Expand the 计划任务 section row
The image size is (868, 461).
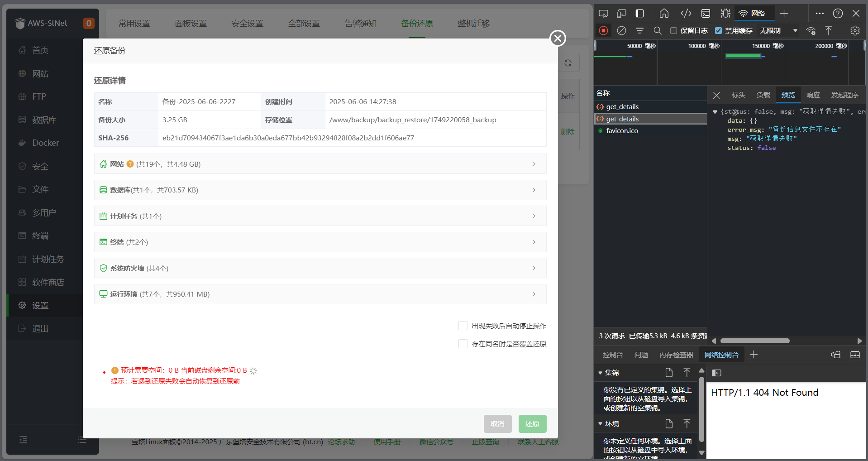[x=320, y=216]
